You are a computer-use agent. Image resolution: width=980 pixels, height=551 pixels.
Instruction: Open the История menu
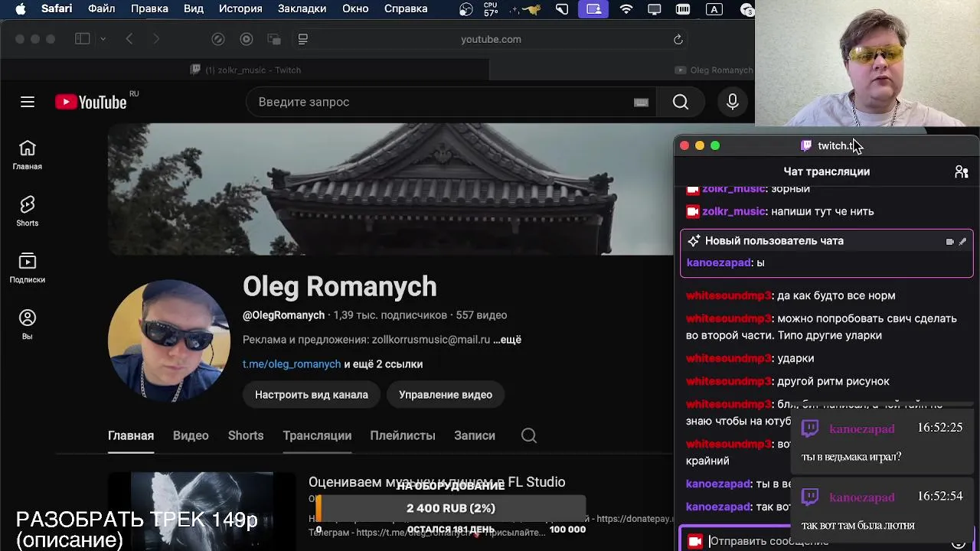click(x=240, y=8)
